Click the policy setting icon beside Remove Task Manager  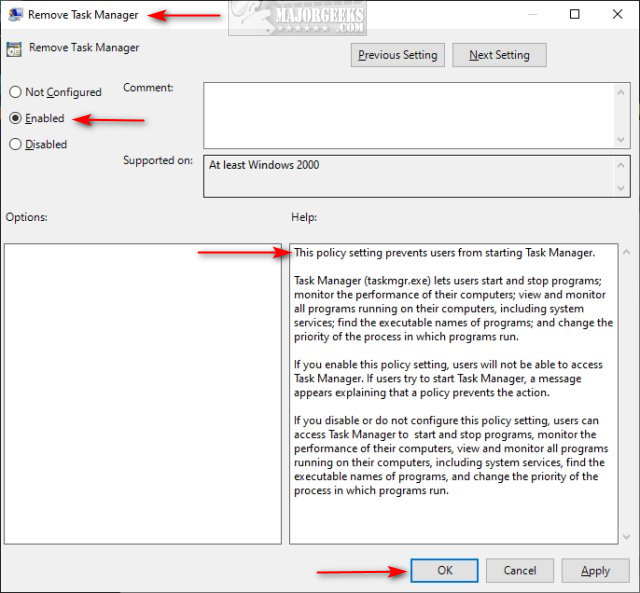[14, 49]
